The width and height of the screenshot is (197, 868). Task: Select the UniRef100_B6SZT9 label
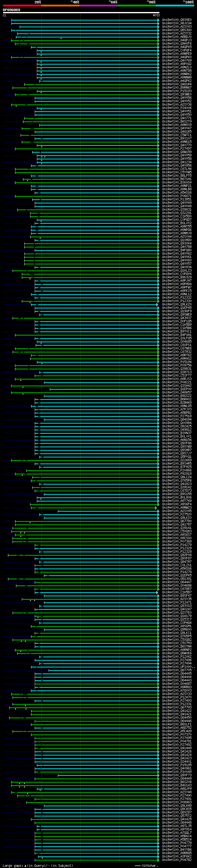176,122
